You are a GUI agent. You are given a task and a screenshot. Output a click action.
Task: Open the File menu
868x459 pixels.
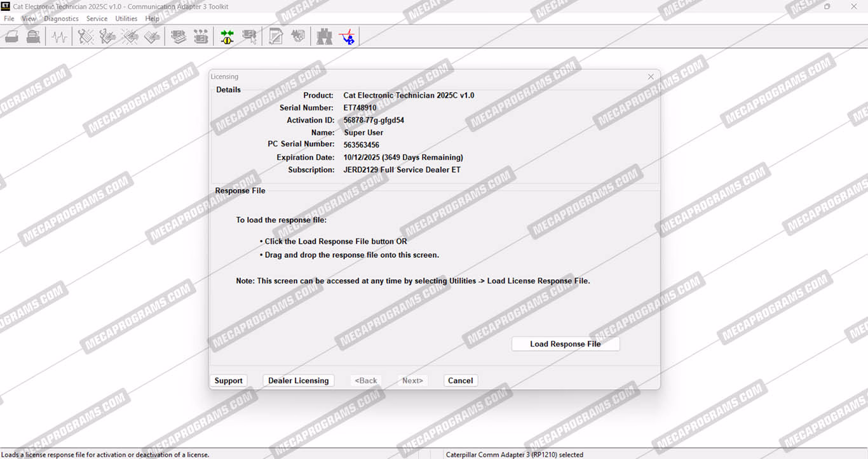[x=9, y=18]
